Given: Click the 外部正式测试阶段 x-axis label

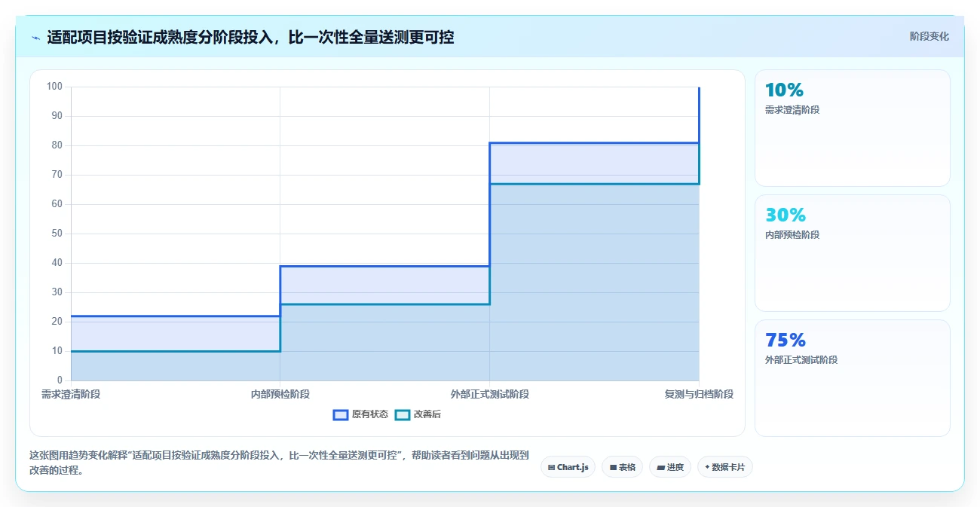Looking at the screenshot, I should pyautogui.click(x=490, y=394).
